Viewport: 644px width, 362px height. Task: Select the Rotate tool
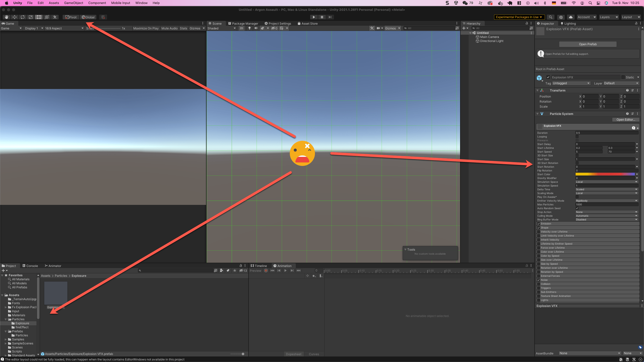pos(23,17)
